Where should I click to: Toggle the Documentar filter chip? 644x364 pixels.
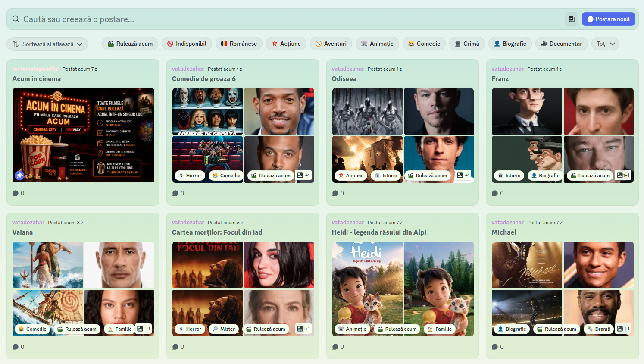click(562, 44)
